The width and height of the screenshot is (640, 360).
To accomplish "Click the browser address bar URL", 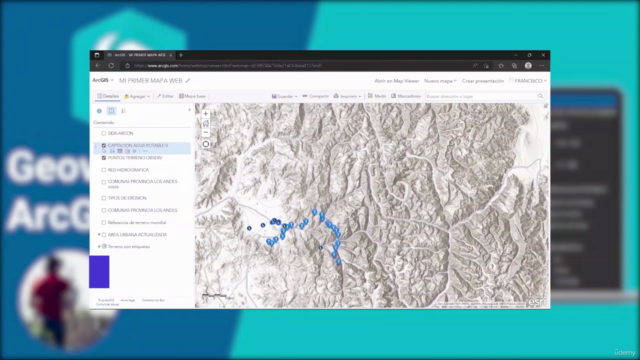I will (228, 66).
